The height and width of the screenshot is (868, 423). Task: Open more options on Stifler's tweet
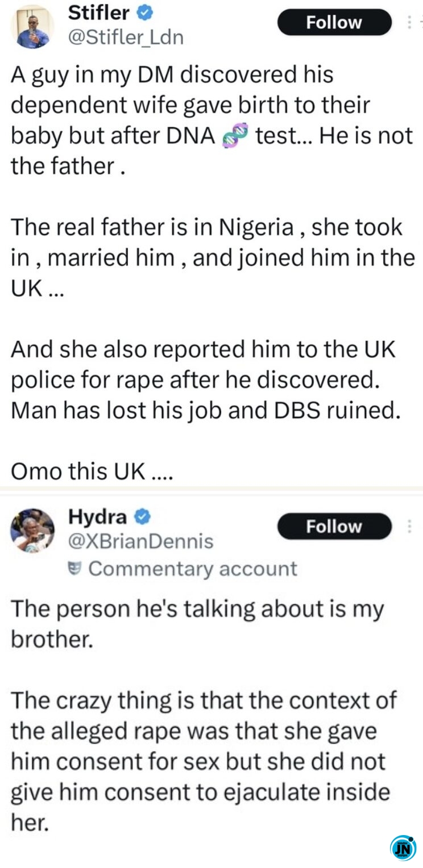(409, 23)
